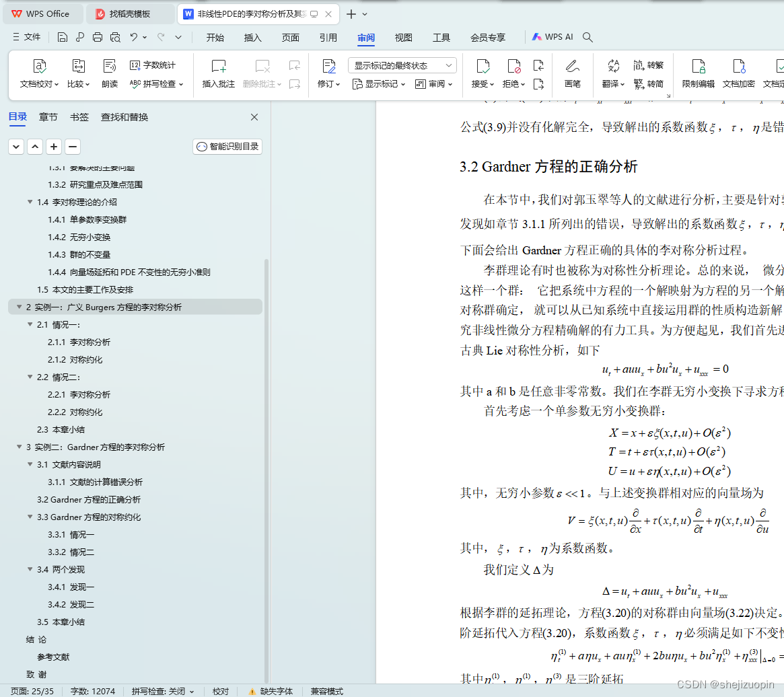Viewport: 784px width, 697px height.
Task: Collapse 3.3 Gardner 方程的对称约化 node
Action: (x=30, y=517)
